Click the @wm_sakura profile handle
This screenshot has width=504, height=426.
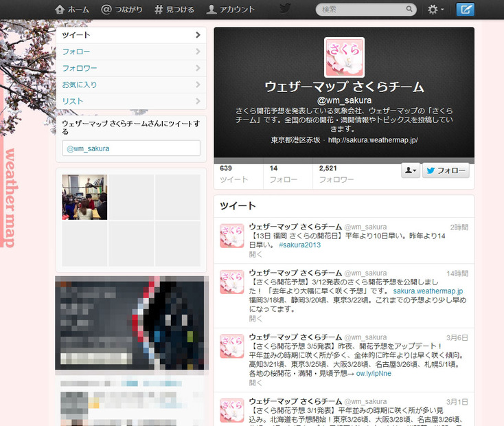[344, 100]
